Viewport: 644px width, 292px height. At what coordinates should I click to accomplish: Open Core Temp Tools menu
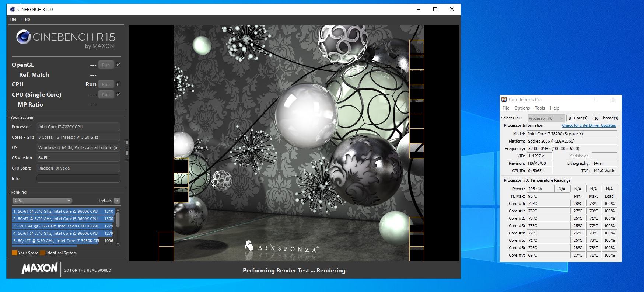[x=540, y=108]
